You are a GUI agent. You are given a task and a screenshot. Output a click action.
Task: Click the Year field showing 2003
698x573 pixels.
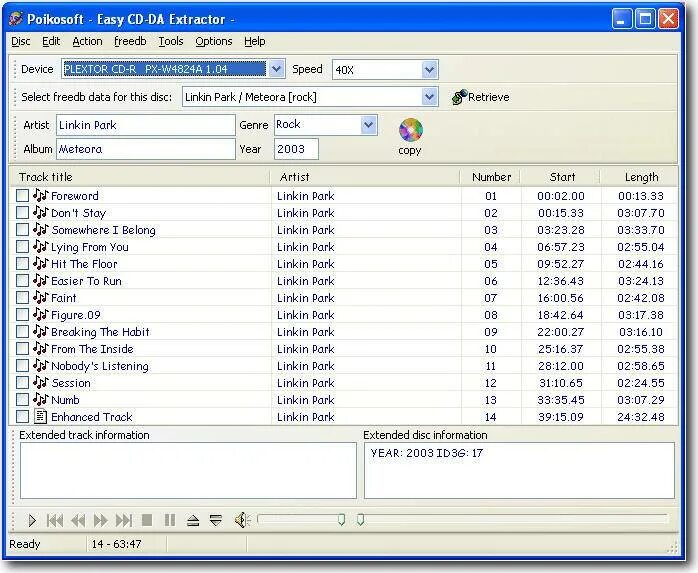[296, 149]
